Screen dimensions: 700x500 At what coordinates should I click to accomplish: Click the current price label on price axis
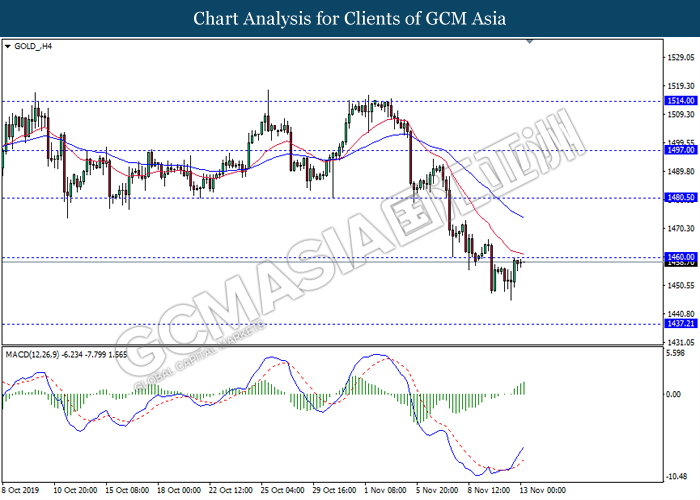(x=681, y=263)
